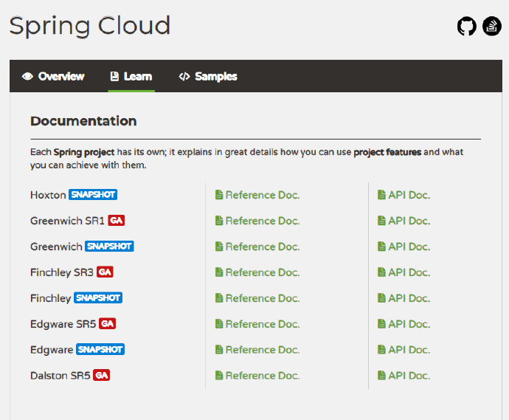509x420 pixels.
Task: Open API Doc. for Greenwich SNAPSHOT
Action: (404, 247)
